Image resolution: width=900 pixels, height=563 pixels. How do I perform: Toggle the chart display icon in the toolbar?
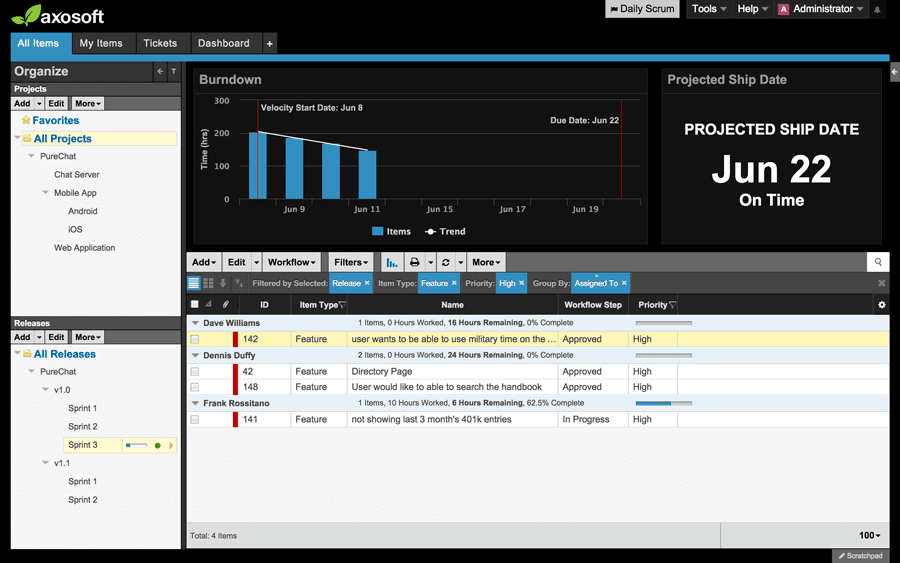pos(392,262)
